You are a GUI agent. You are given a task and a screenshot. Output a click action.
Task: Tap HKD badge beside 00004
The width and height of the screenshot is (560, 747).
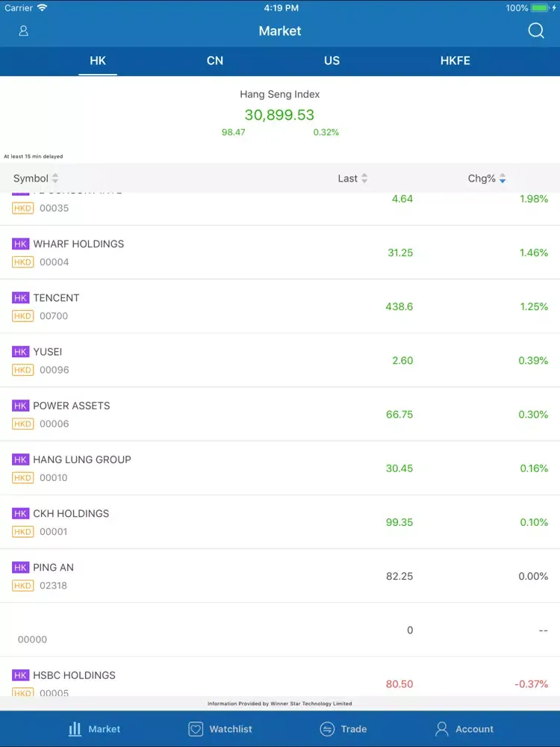click(x=23, y=262)
